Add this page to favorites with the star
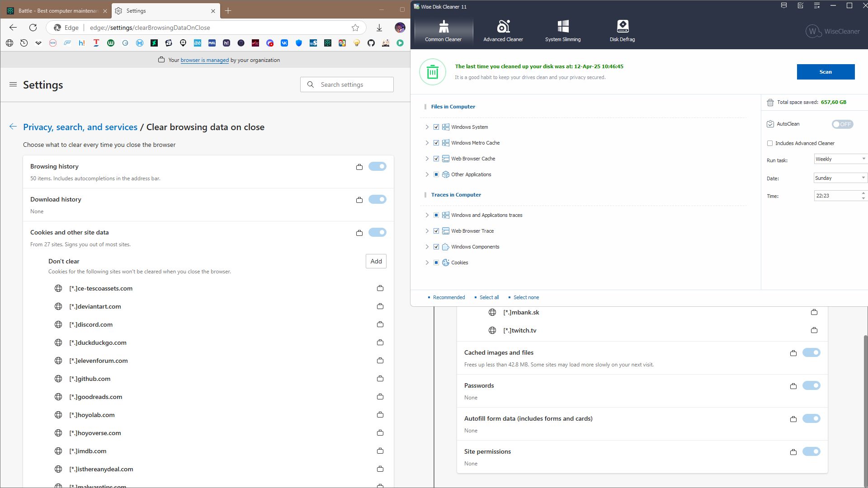 click(355, 28)
